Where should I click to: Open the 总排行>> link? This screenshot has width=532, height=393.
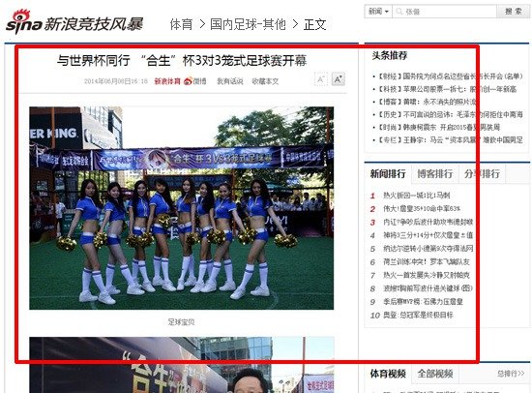[511, 374]
